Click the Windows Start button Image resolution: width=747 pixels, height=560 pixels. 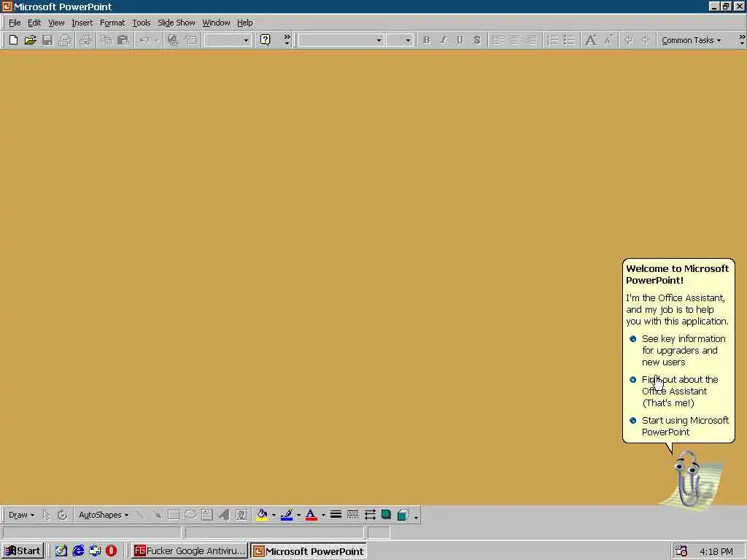[23, 551]
